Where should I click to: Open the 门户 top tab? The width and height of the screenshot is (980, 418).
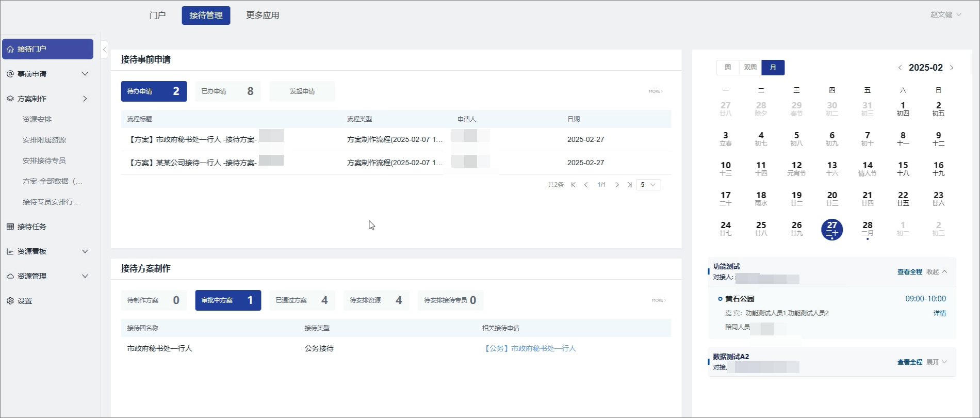coord(157,15)
